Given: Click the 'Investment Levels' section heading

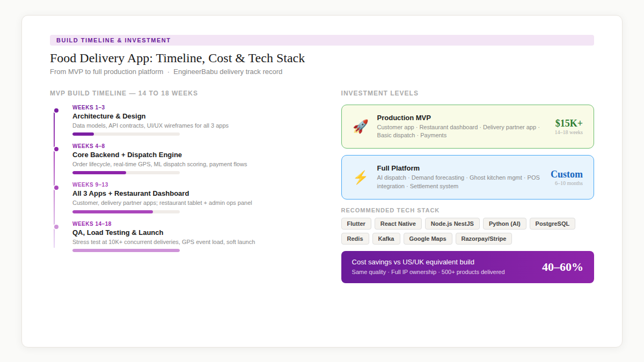Looking at the screenshot, I should (x=380, y=93).
